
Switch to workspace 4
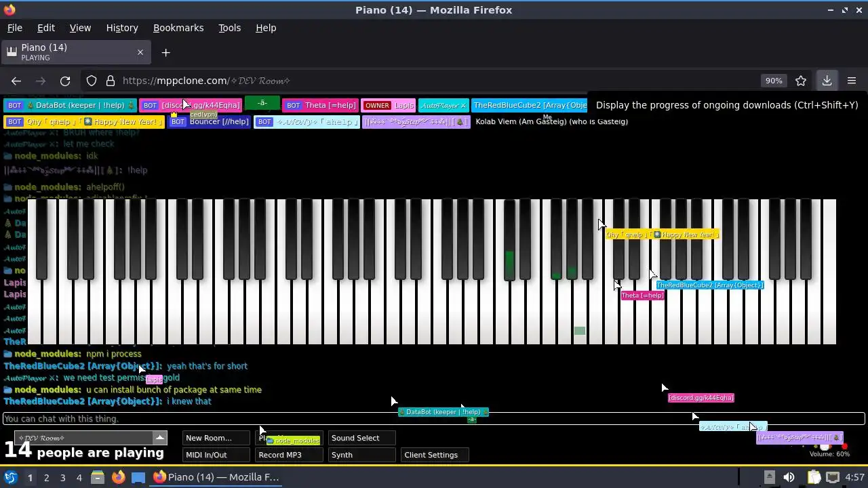click(79, 477)
